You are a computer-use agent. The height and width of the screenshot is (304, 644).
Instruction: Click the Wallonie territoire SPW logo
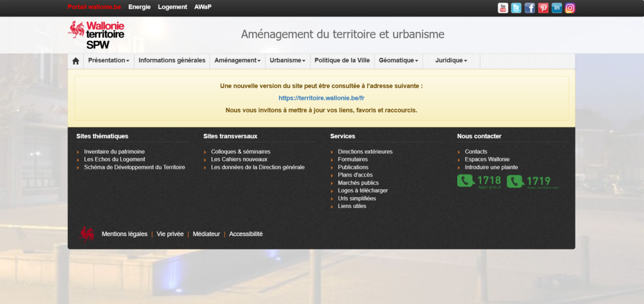pyautogui.click(x=96, y=35)
